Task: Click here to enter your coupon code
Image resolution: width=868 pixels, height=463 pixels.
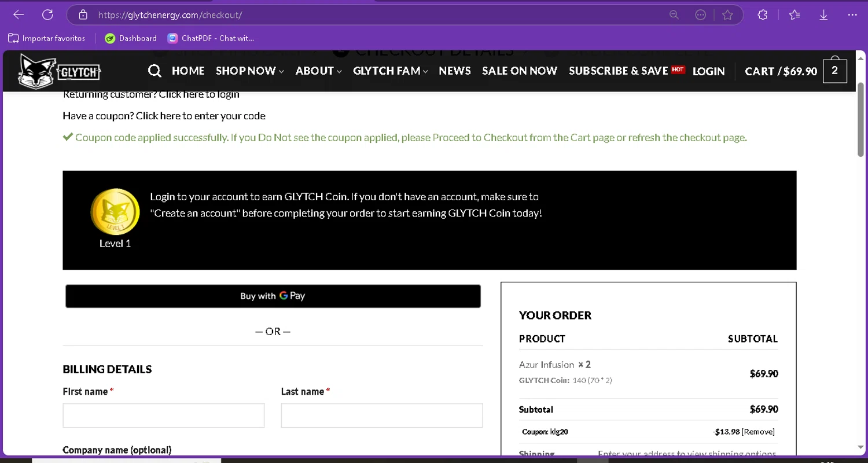Action: pyautogui.click(x=201, y=116)
